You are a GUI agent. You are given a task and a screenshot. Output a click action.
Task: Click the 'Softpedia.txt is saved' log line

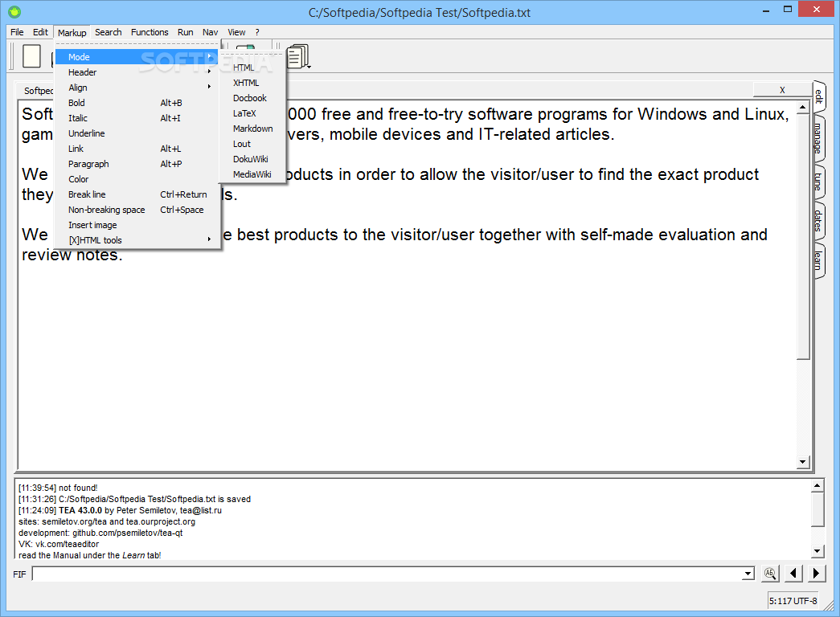click(134, 499)
